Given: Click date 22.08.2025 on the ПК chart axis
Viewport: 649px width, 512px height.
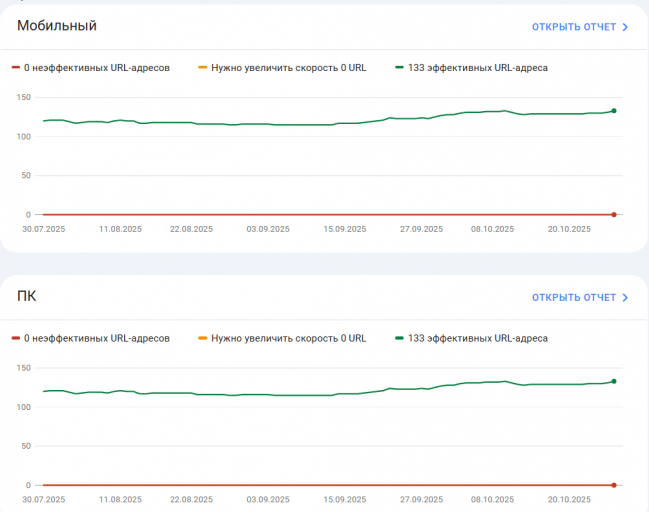Looking at the screenshot, I should (x=191, y=500).
